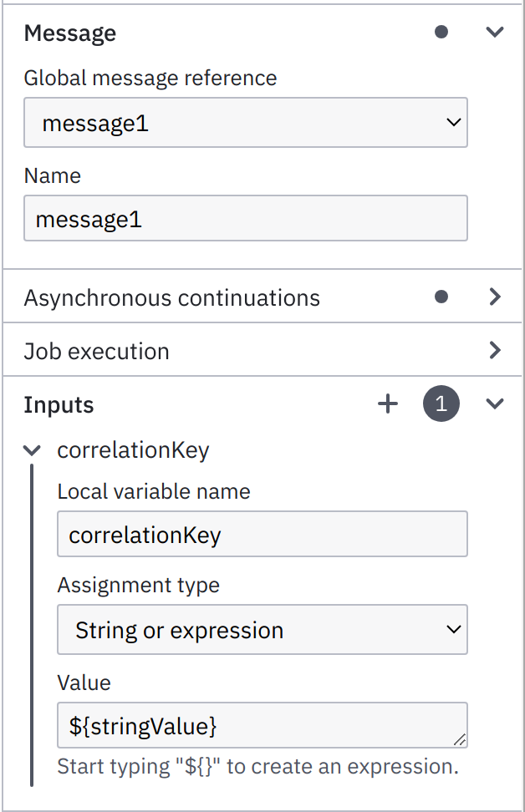525x812 pixels.
Task: Expand the Job execution section
Action: 495,351
